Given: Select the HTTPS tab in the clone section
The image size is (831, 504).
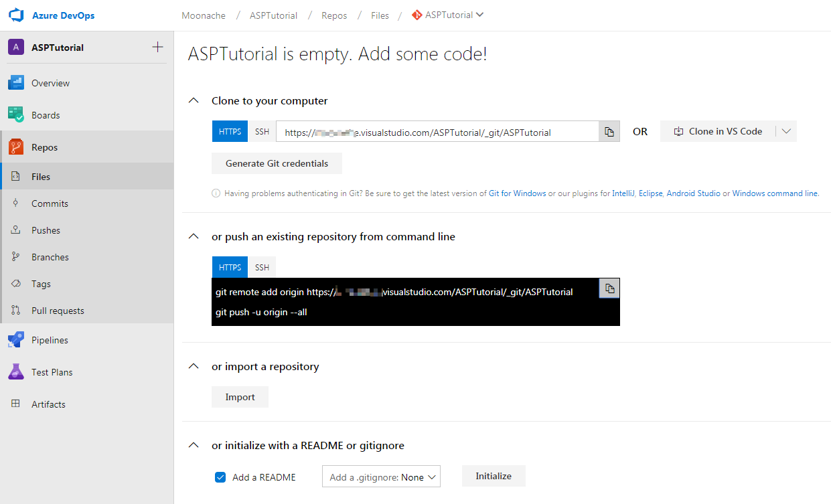Looking at the screenshot, I should pyautogui.click(x=230, y=131).
